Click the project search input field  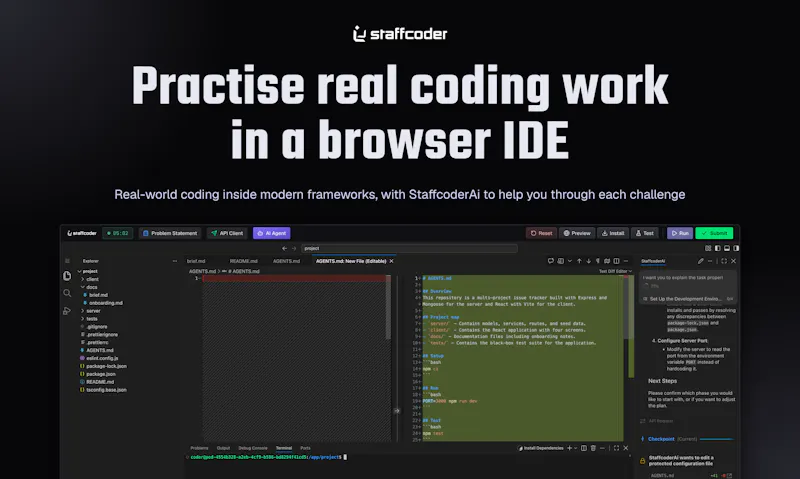pos(409,248)
